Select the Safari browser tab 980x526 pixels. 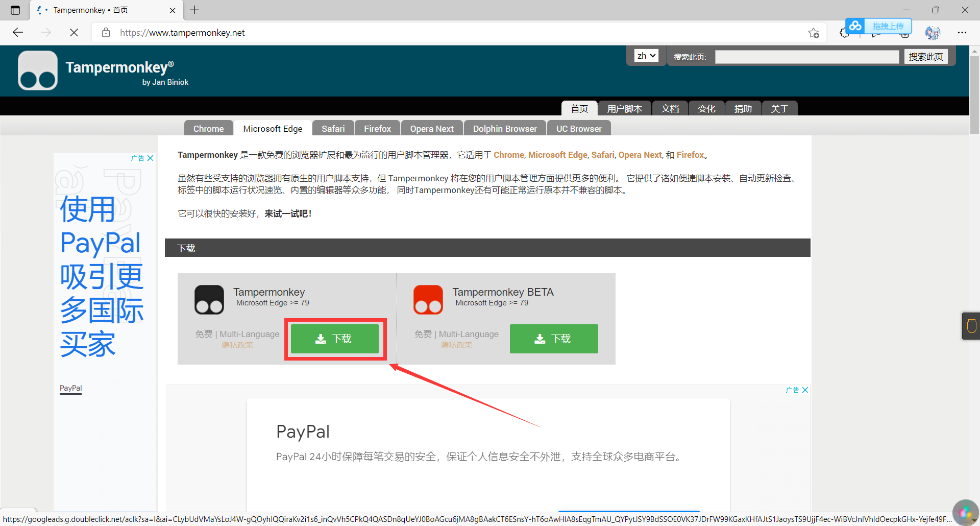tap(333, 129)
